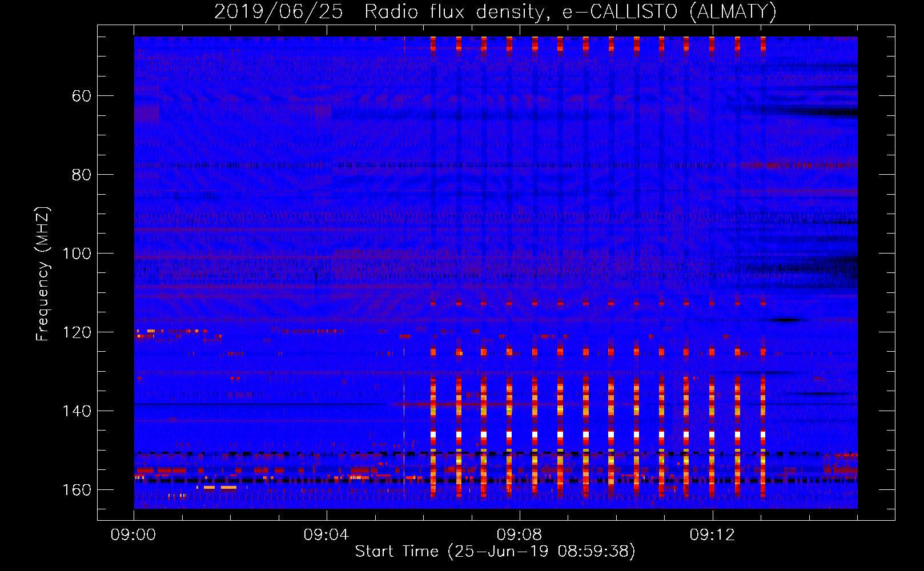Click the "Start Time (25-Jun-19 08:59:38)" label

click(495, 552)
